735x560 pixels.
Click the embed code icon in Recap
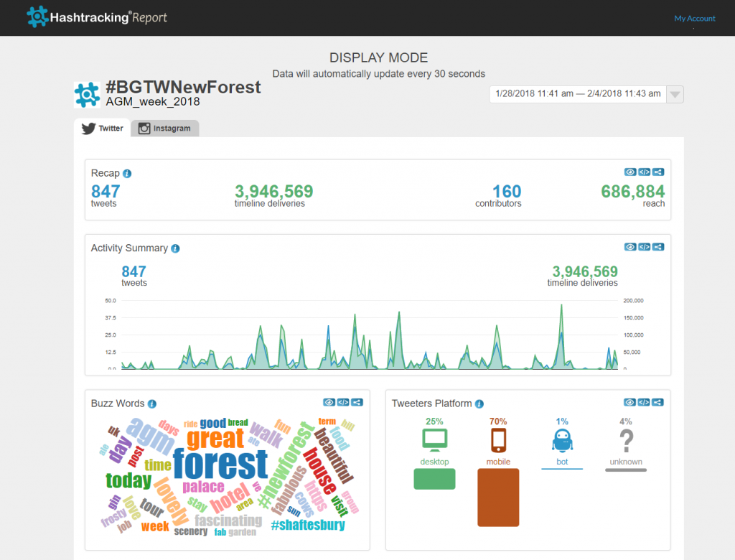tap(645, 172)
